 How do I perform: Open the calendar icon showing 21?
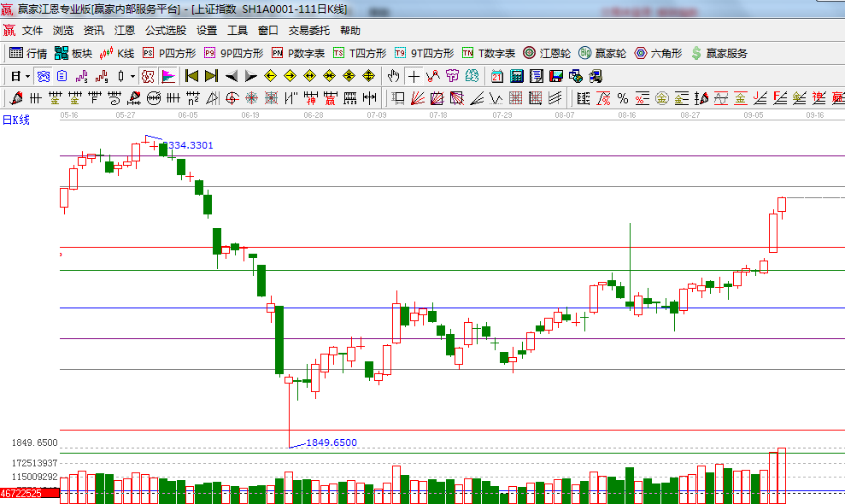point(497,76)
